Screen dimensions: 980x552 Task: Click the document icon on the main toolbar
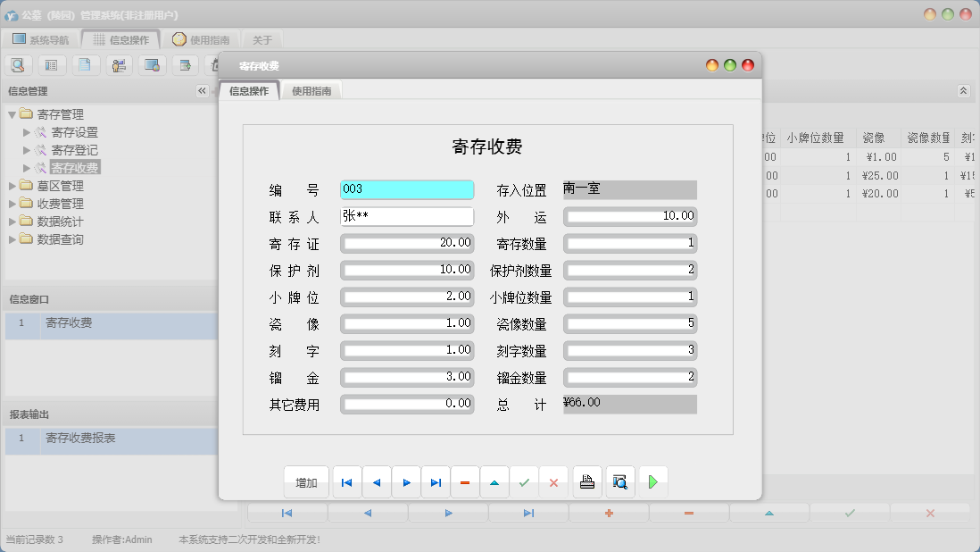click(85, 64)
